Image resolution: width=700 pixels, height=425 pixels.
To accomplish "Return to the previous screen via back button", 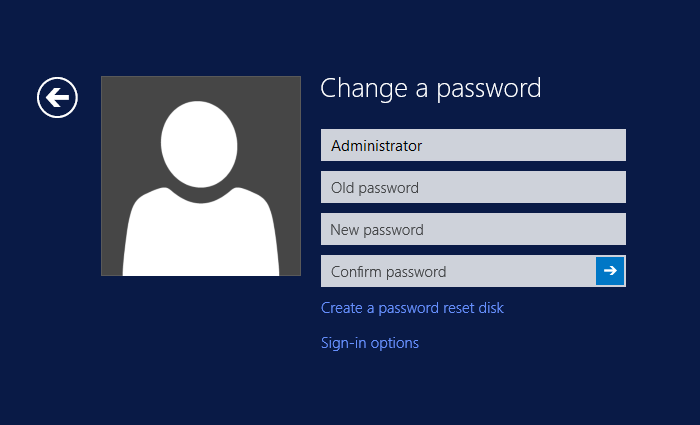I will [x=57, y=97].
